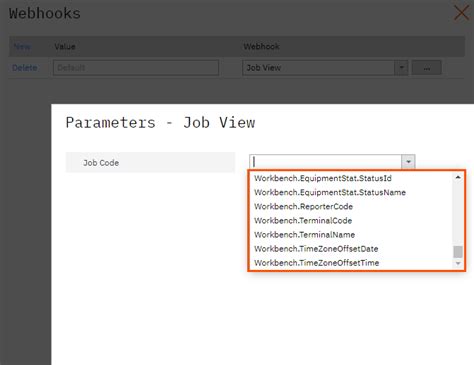
Task: Click the Webhook column header
Action: (261, 47)
